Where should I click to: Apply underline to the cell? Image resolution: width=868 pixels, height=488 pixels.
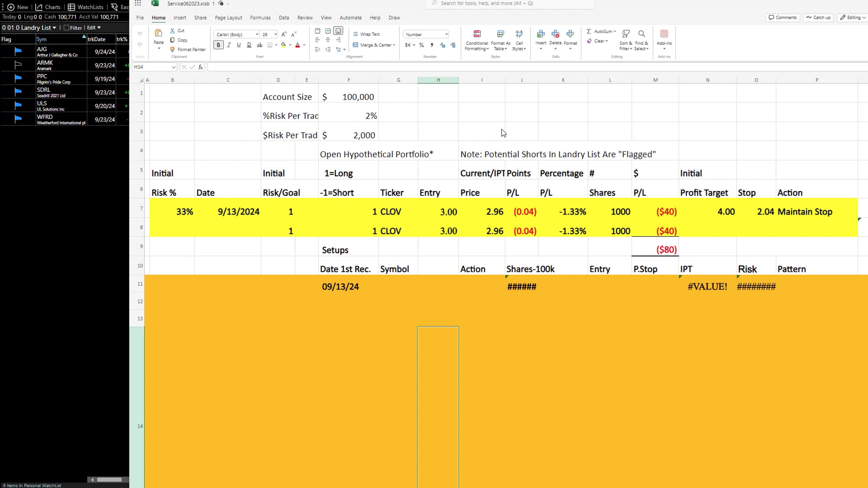(239, 45)
